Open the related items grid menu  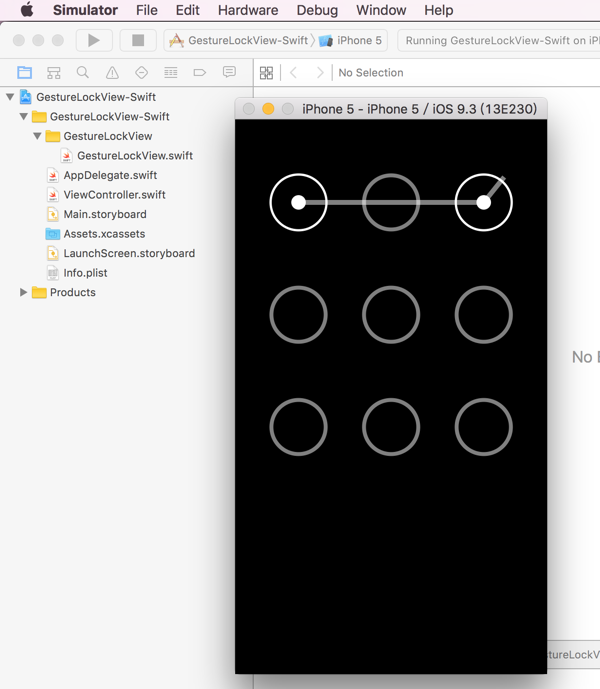[x=266, y=73]
